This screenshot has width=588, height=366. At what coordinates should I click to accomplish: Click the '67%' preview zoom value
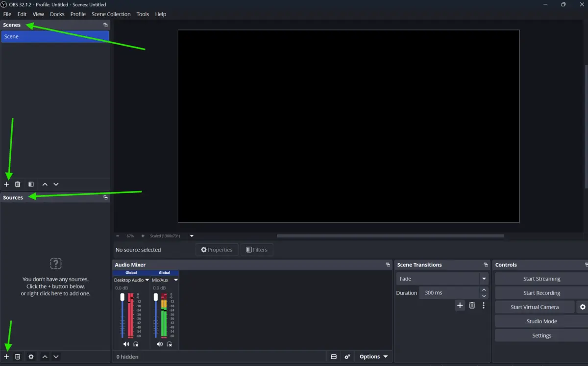pos(130,236)
